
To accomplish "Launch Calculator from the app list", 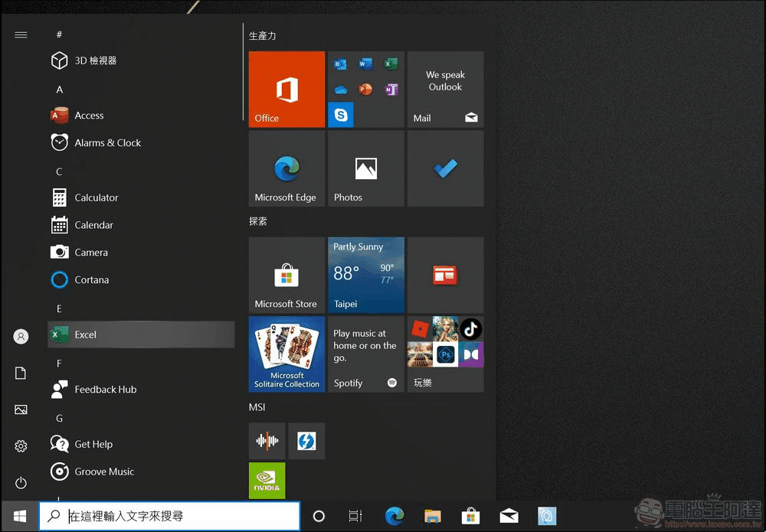I will tap(141, 197).
